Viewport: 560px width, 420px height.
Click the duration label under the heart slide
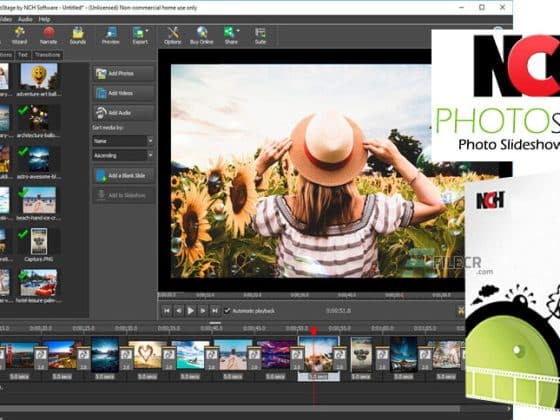coord(147,377)
